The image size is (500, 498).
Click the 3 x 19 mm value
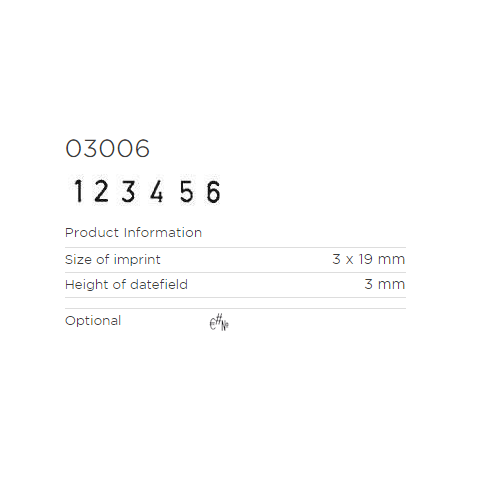(x=368, y=259)
